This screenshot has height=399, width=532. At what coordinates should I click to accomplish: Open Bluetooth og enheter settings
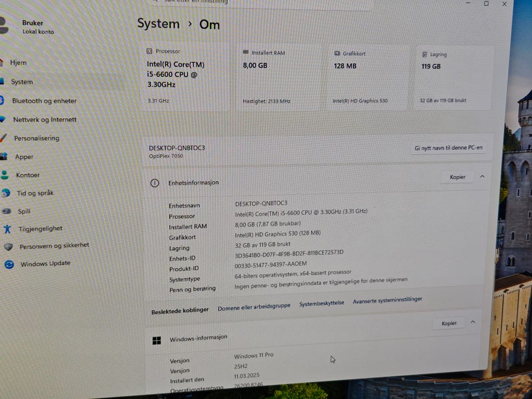44,101
